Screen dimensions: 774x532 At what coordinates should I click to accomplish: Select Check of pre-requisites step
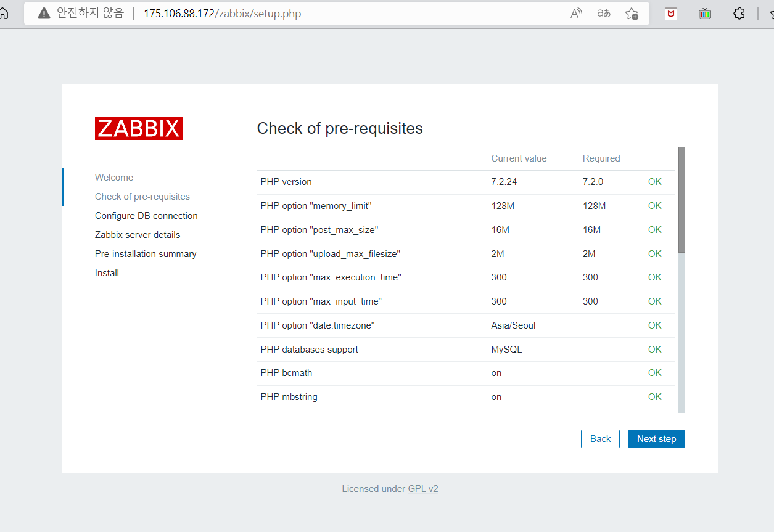[x=142, y=197]
